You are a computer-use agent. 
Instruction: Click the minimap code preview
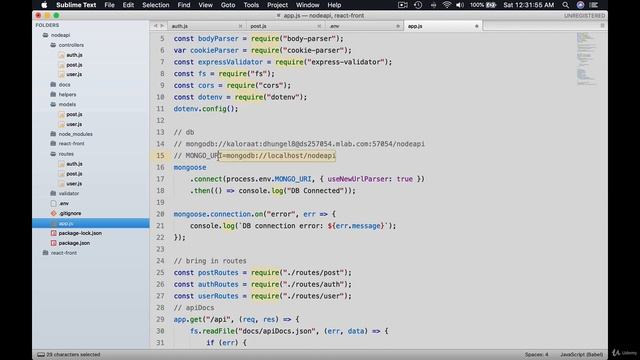[586, 58]
